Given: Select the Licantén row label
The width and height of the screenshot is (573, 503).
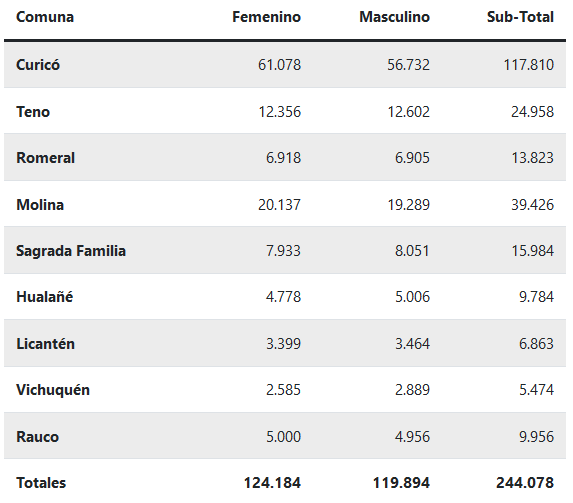Looking at the screenshot, I should point(46,344).
